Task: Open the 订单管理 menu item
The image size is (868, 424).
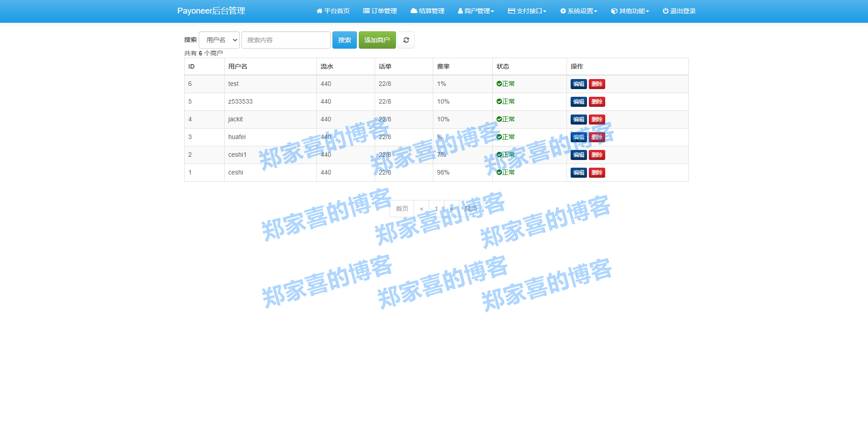Action: 380,11
